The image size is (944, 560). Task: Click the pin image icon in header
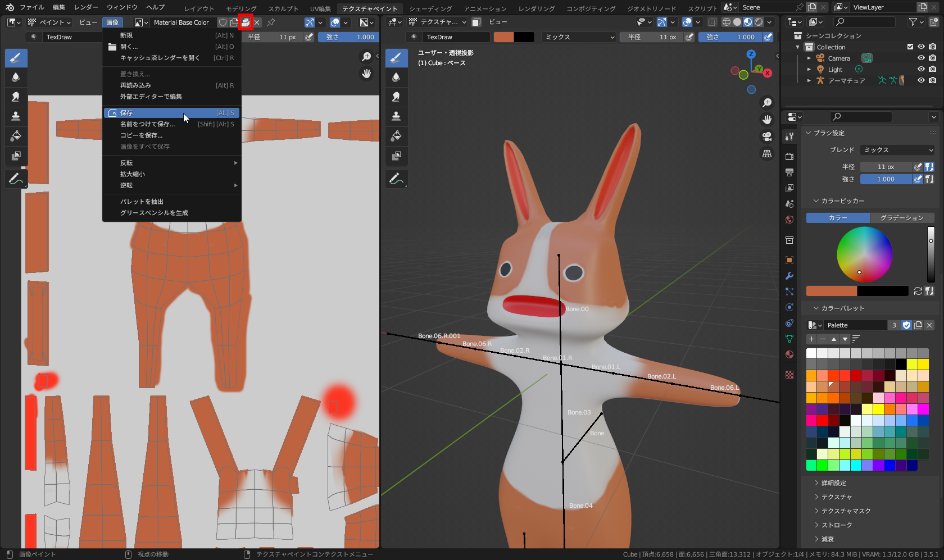(271, 22)
